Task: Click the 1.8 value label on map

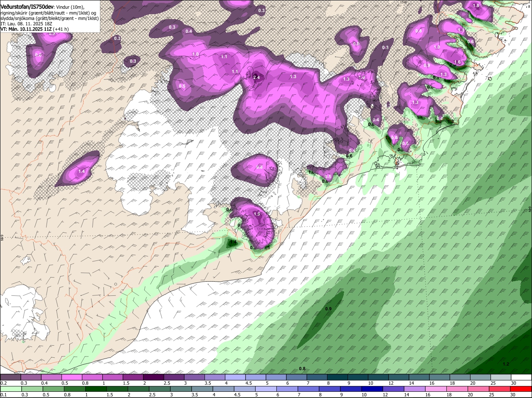Action: pyautogui.click(x=476, y=6)
